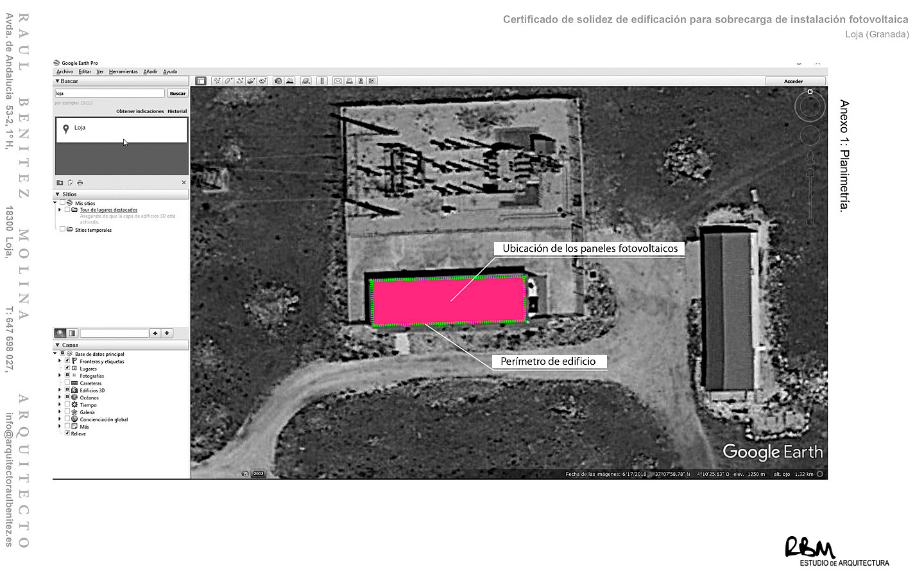This screenshot has width=924, height=576.
Task: Add a path with the path tool
Action: [240, 81]
